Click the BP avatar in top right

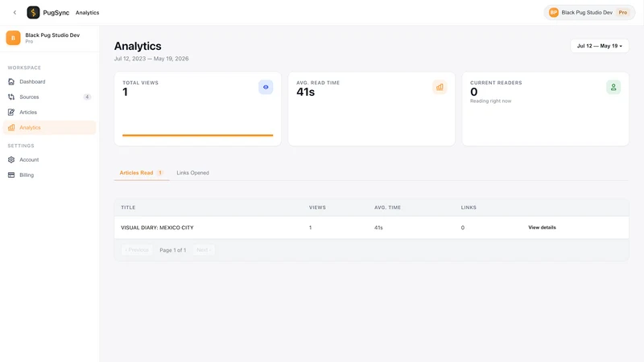(x=554, y=12)
